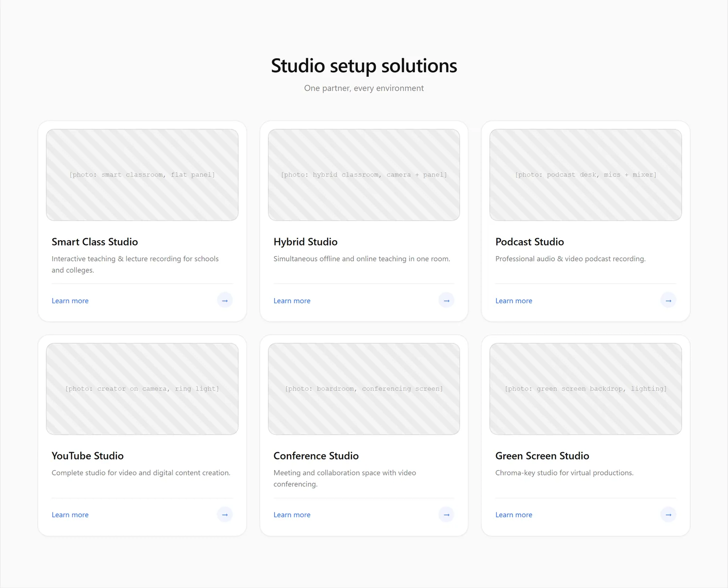Viewport: 728px width, 588px height.
Task: View the boardroom conferencing screen photo
Action: (x=364, y=389)
